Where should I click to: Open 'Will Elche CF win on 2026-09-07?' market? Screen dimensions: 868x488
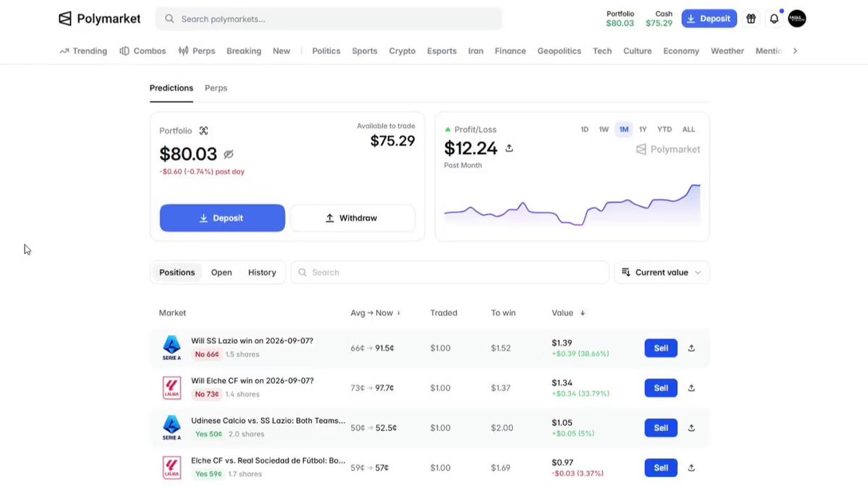252,380
